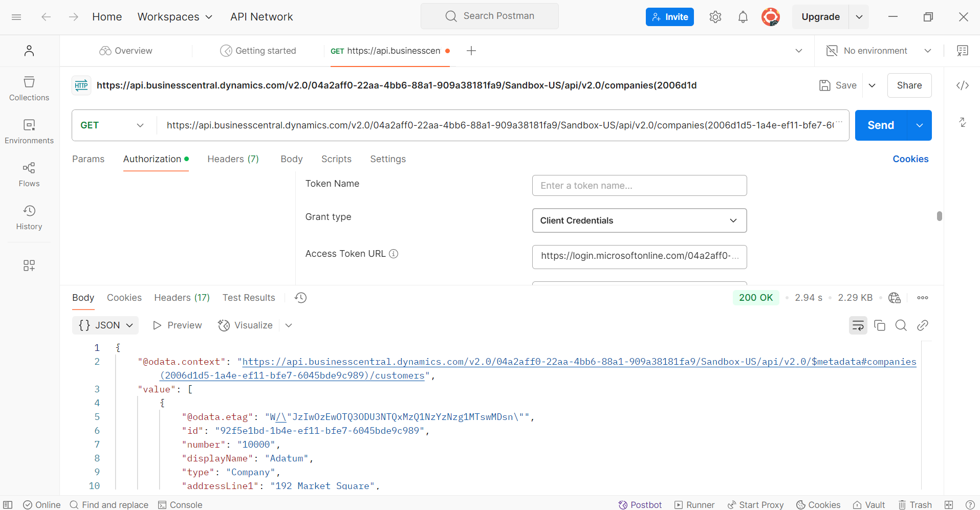Screen dimensions: 980x510
Task: Open the Flows sidebar icon
Action: [x=29, y=175]
